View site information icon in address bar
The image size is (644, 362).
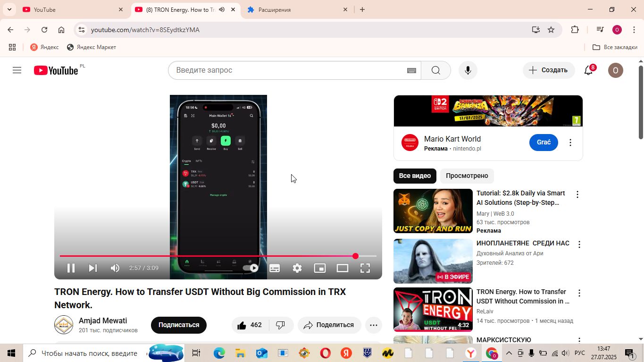pyautogui.click(x=82, y=30)
